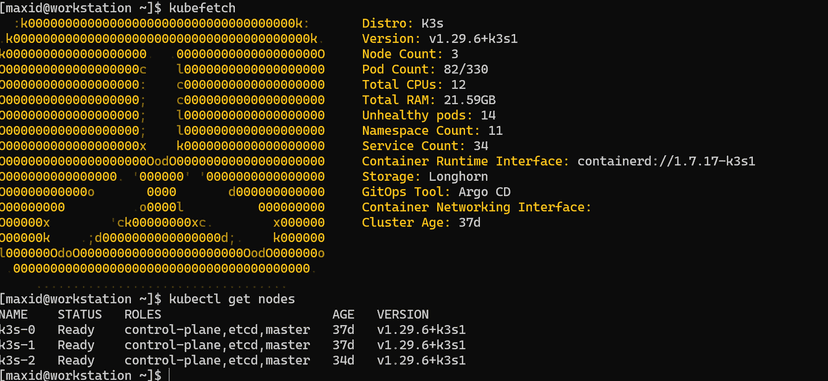Click the containerd://1.7.17-k3s1 runtime value
828x381 pixels.
tap(666, 161)
